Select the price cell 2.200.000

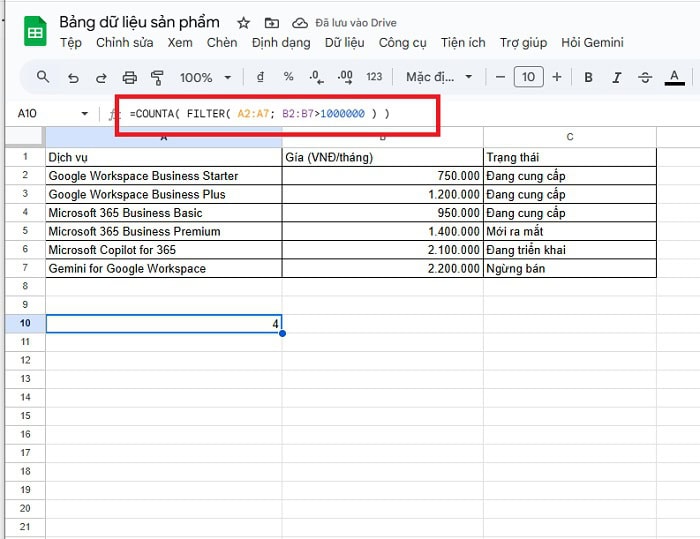coord(383,268)
